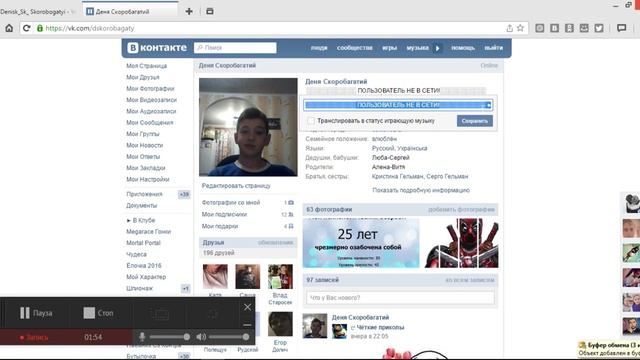The width and height of the screenshot is (640, 360).
Task: Open 'Моя Страница' in sidebar
Action: pos(147,66)
